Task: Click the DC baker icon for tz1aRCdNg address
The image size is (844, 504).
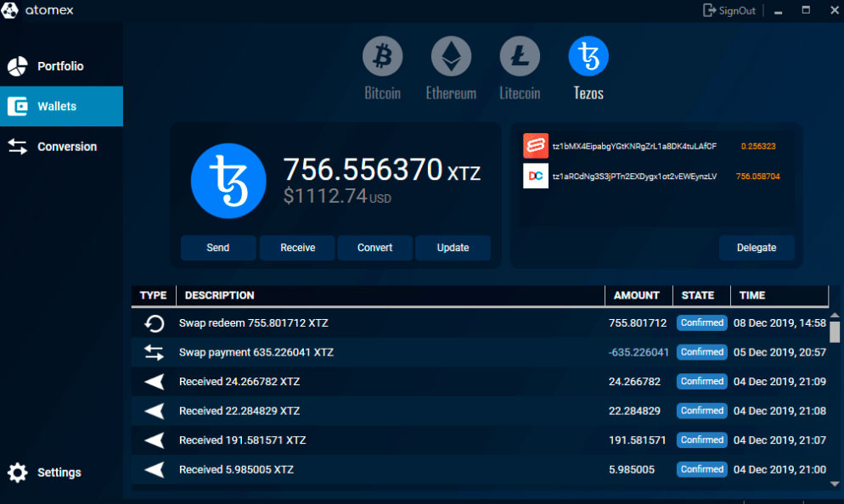Action: point(536,176)
